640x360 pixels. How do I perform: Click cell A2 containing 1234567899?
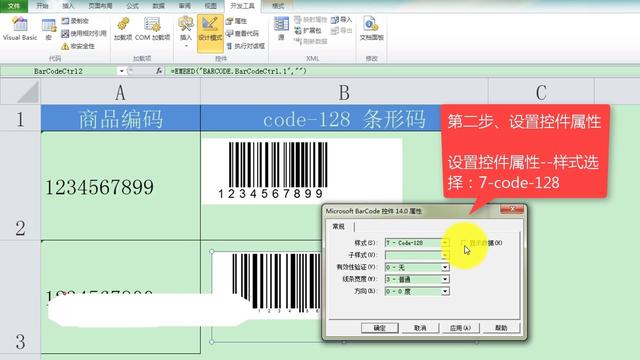coord(120,186)
